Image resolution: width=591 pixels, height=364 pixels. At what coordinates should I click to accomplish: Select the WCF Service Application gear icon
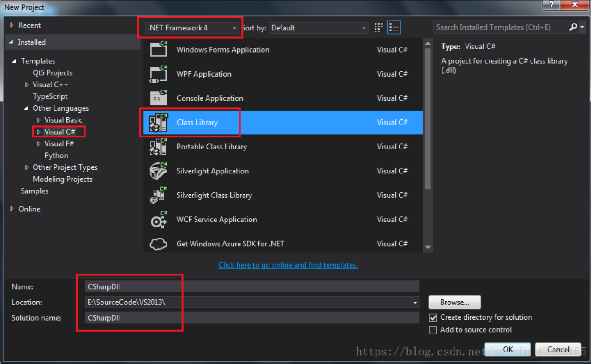click(159, 220)
